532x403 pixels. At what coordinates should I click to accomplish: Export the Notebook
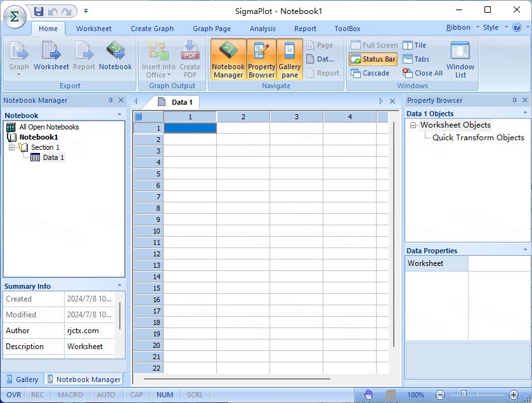(x=115, y=56)
